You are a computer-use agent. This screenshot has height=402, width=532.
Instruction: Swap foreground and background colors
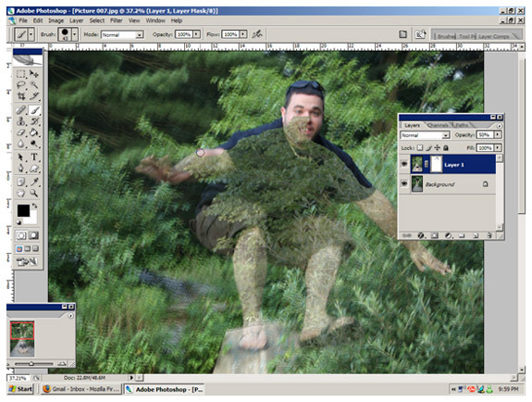tap(34, 206)
